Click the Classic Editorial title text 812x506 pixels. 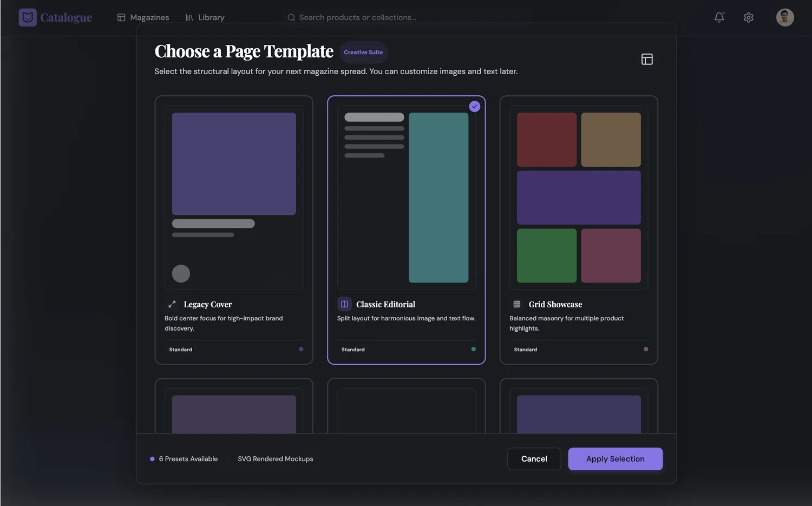point(386,305)
